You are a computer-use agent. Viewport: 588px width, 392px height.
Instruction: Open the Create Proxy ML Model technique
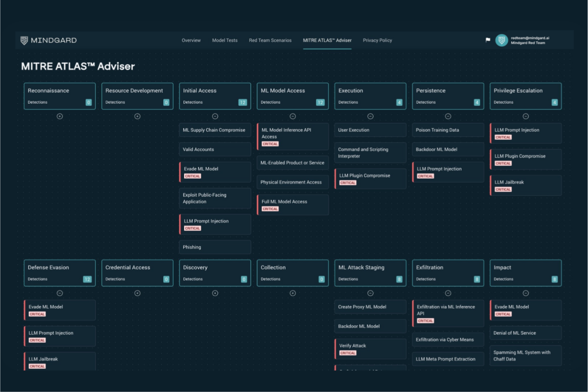coord(370,307)
